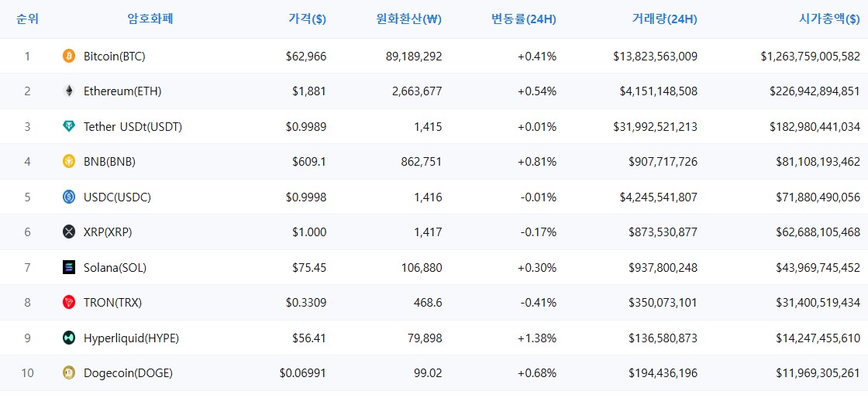This screenshot has width=868, height=398.
Task: Click the USDC blue coin icon
Action: click(x=69, y=197)
